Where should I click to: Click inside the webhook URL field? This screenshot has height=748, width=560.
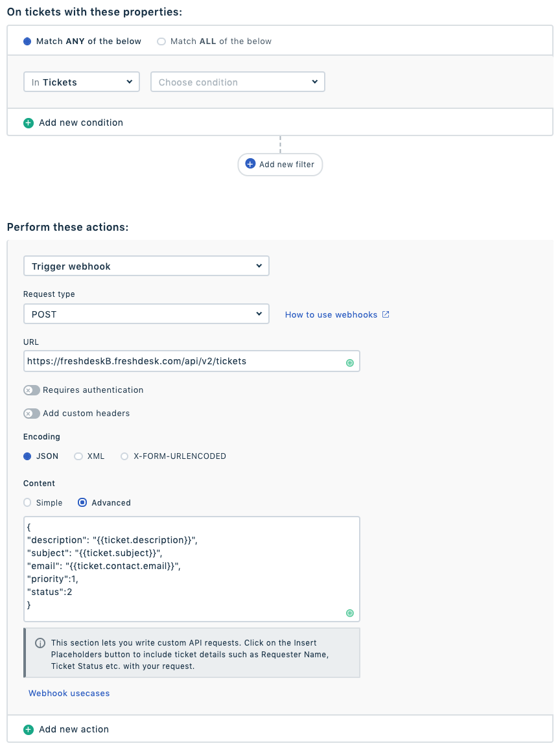click(181, 361)
